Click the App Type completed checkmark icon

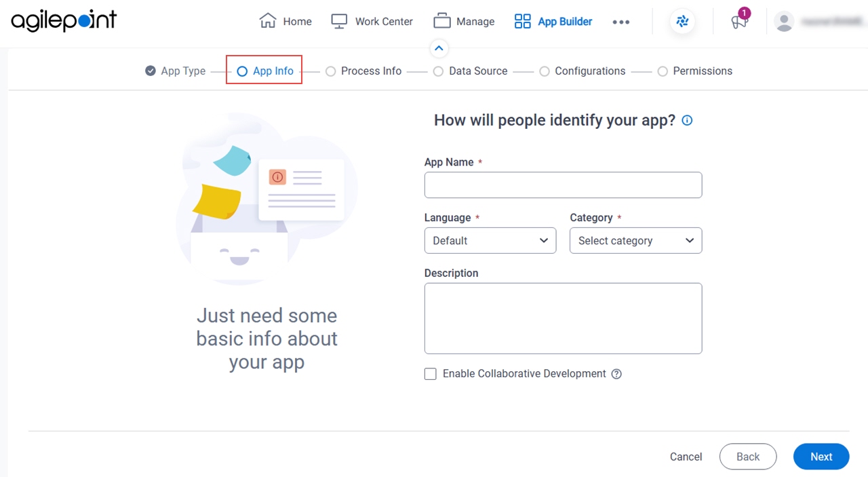(x=151, y=71)
